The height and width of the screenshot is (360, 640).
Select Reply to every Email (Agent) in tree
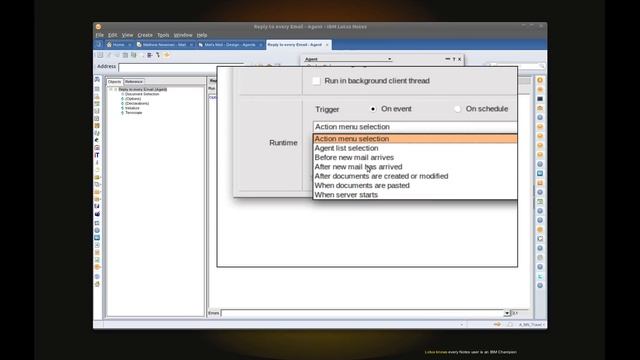[x=142, y=89]
